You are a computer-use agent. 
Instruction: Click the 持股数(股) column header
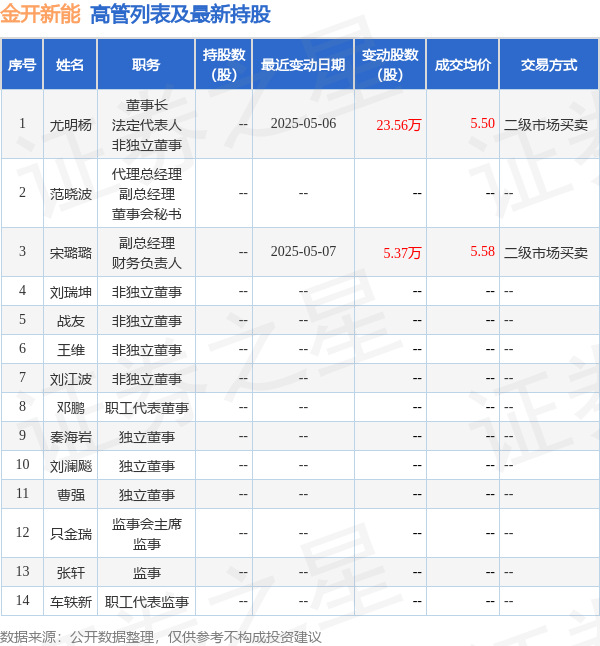(224, 65)
